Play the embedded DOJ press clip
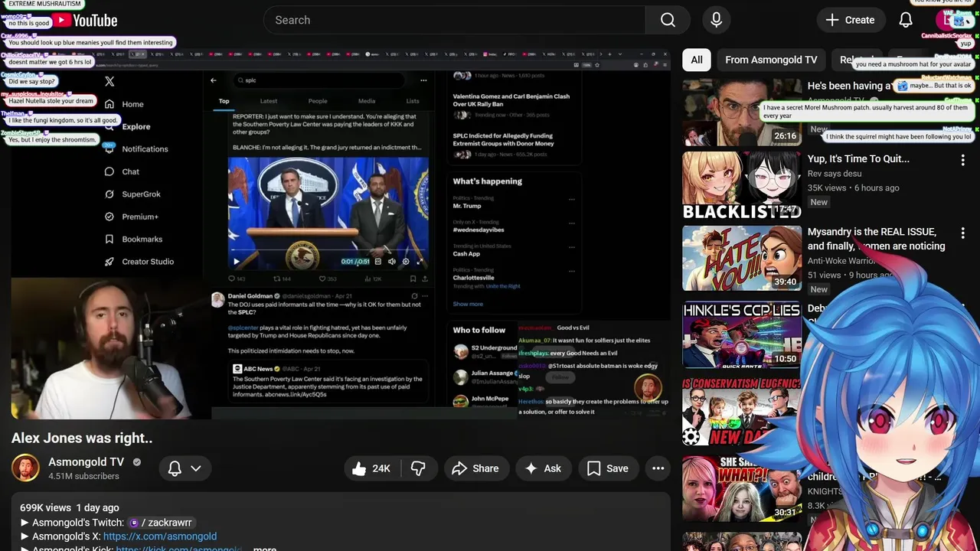This screenshot has height=551, width=980. [236, 261]
